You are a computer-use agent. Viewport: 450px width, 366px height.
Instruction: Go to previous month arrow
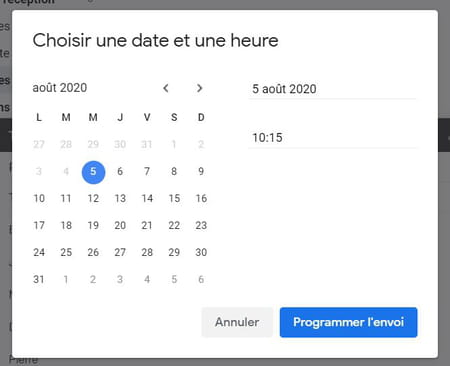166,88
